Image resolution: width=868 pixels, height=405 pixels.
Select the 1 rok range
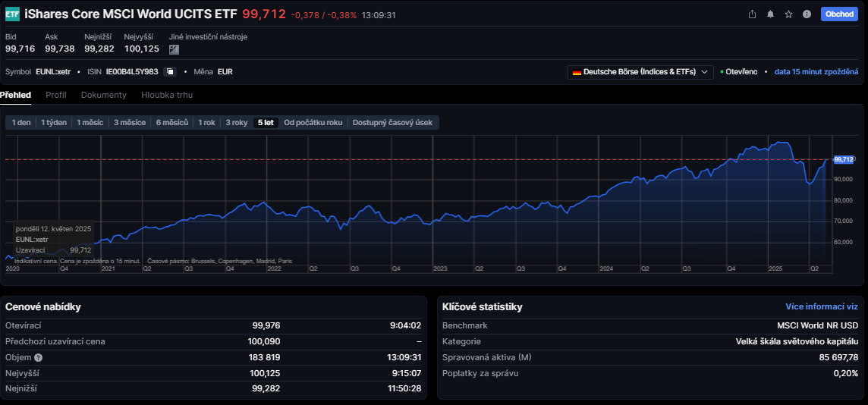[x=206, y=123]
